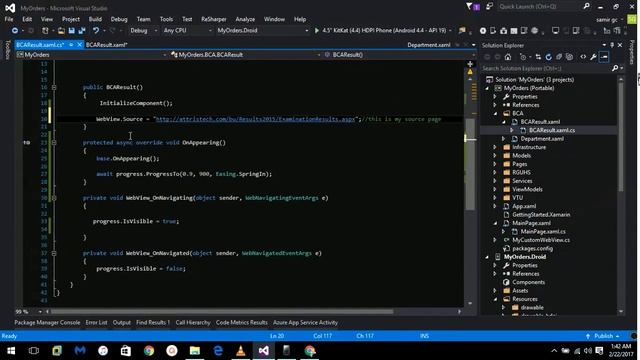Image resolution: width=640 pixels, height=360 pixels.
Task: Open the Toolbox side panel tab
Action: (7, 50)
